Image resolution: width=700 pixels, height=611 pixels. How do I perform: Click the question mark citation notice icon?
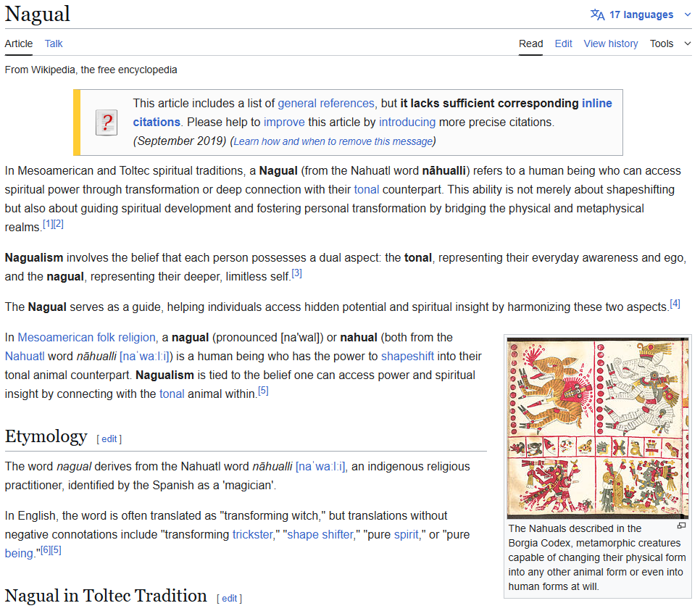tap(106, 122)
